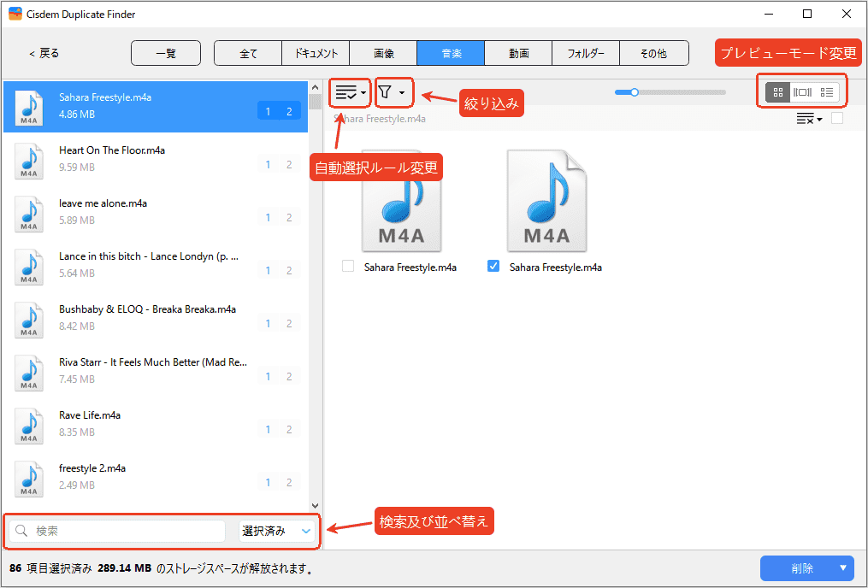Select copy 2 of Riva Starr track
Image resolution: width=868 pixels, height=588 pixels.
click(x=289, y=376)
